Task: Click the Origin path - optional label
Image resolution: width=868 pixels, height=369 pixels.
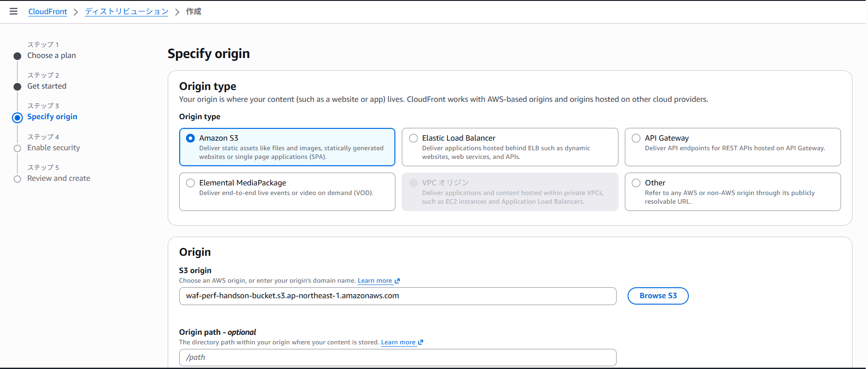Action: [218, 332]
